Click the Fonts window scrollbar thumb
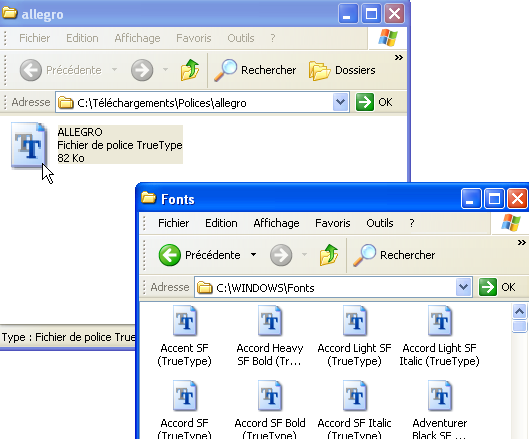The height and width of the screenshot is (439, 529). click(519, 327)
